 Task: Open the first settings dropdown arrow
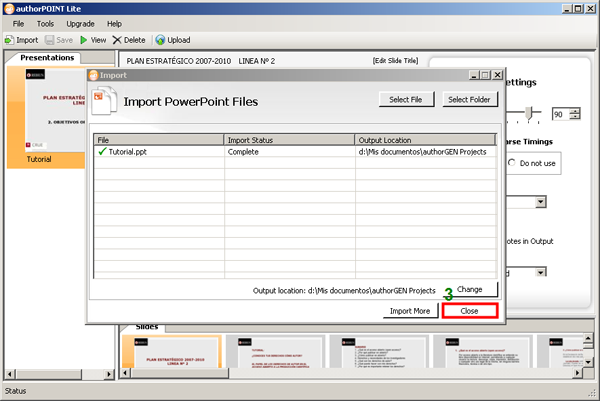540,202
